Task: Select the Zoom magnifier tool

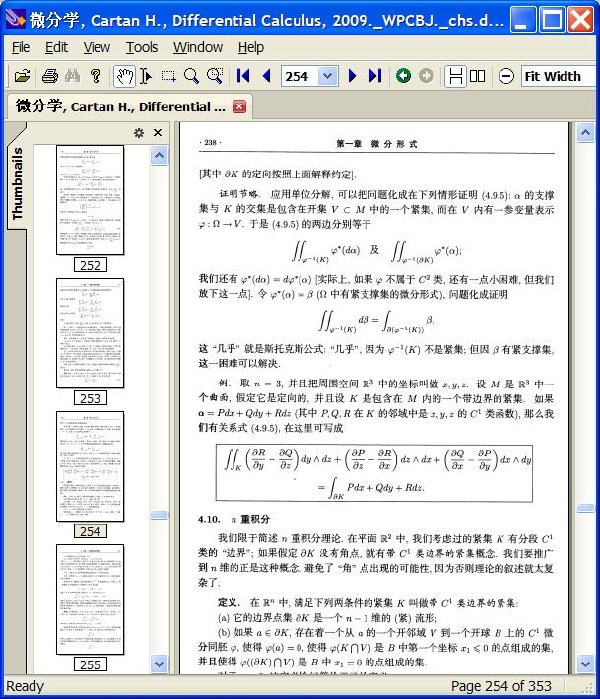Action: (x=191, y=76)
